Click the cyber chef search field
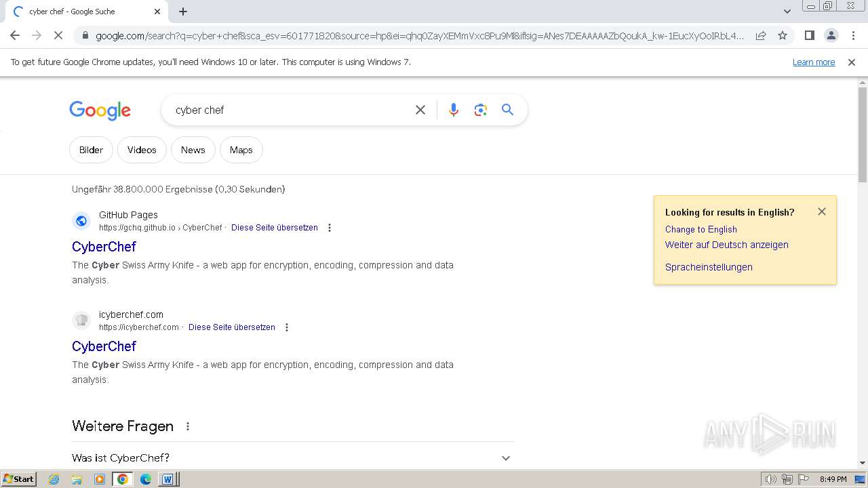Screen dimensions: 868x488 (292, 110)
